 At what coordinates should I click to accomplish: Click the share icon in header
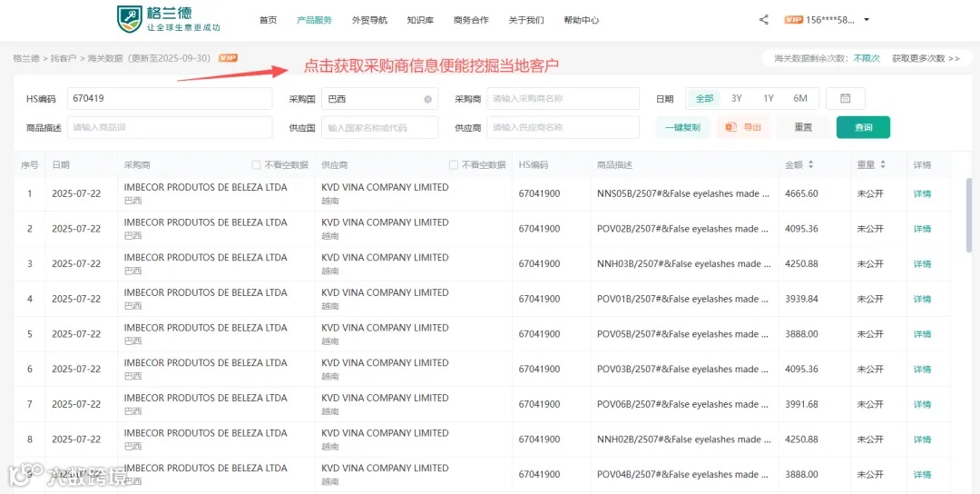pyautogui.click(x=764, y=20)
